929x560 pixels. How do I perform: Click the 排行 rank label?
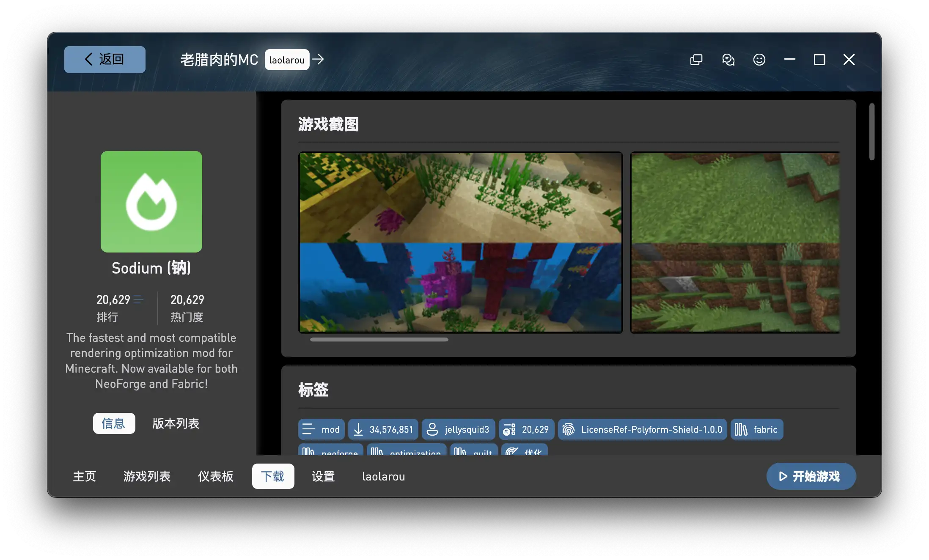click(x=107, y=317)
